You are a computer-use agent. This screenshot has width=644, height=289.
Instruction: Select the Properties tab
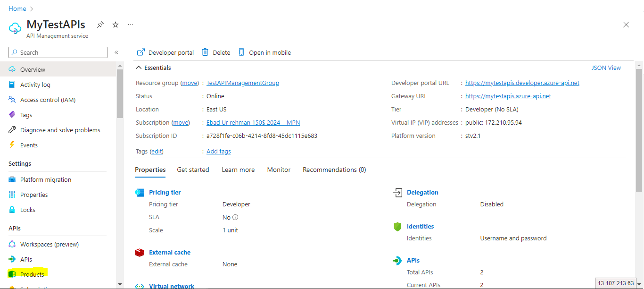point(150,170)
